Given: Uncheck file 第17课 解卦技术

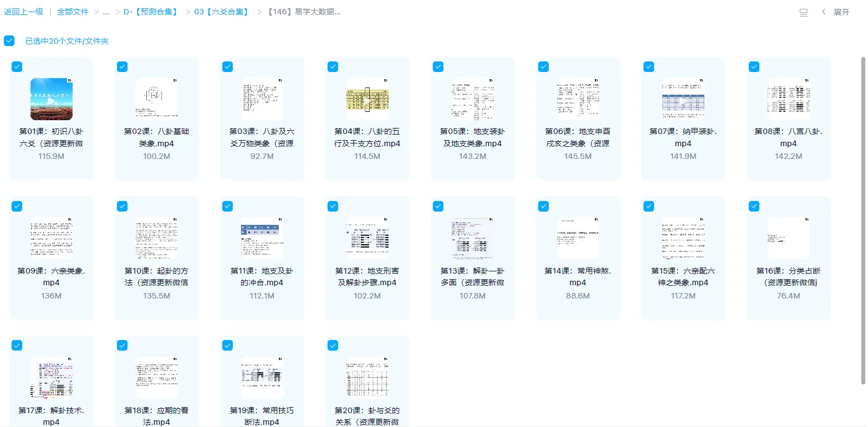Looking at the screenshot, I should tap(17, 346).
